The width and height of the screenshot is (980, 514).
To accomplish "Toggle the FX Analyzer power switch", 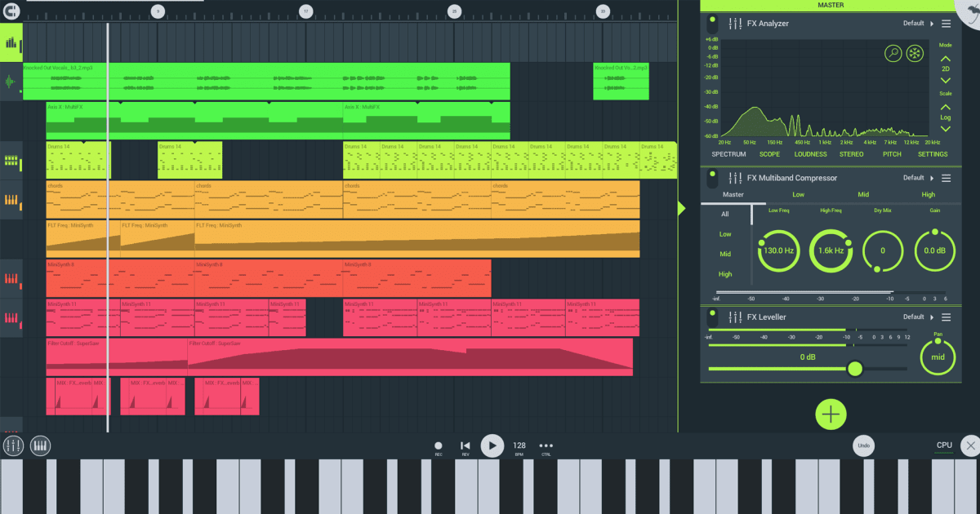I will (x=712, y=24).
